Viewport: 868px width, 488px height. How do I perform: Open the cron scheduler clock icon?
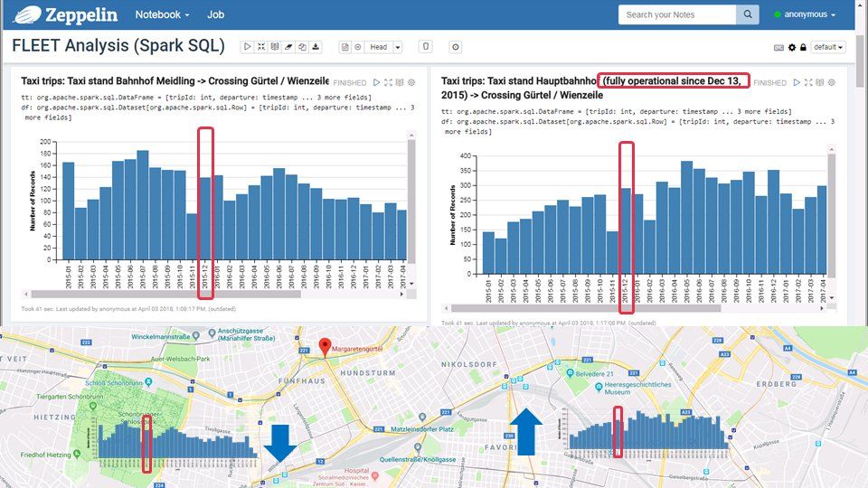(456, 47)
